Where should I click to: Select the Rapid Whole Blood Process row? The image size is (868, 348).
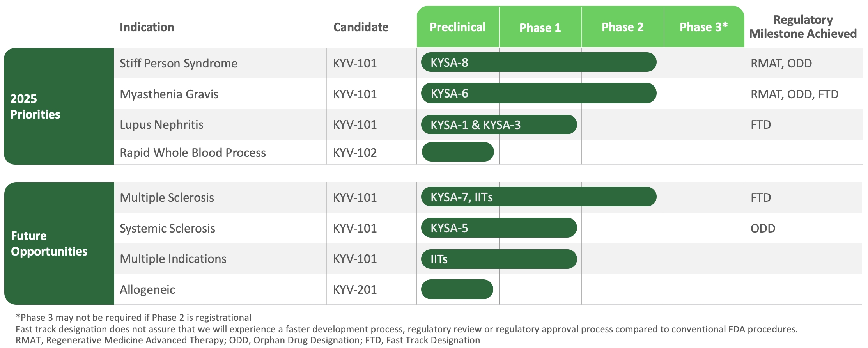pyautogui.click(x=193, y=153)
